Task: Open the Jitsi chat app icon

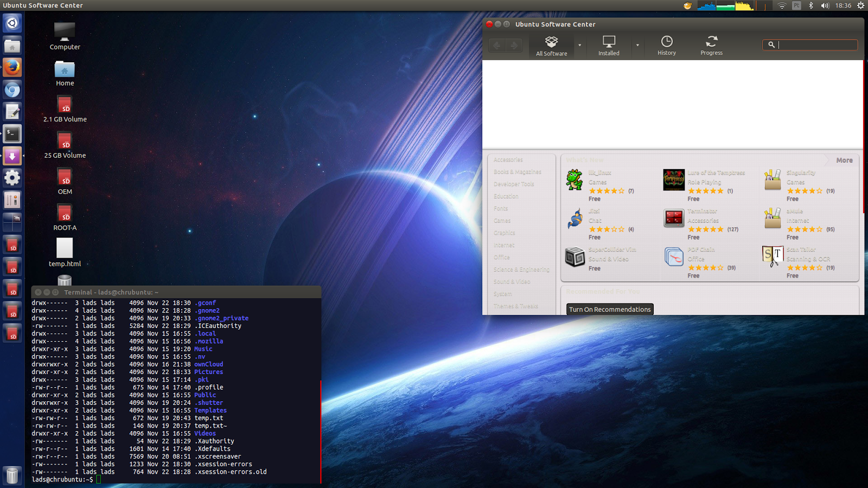Action: pyautogui.click(x=575, y=219)
